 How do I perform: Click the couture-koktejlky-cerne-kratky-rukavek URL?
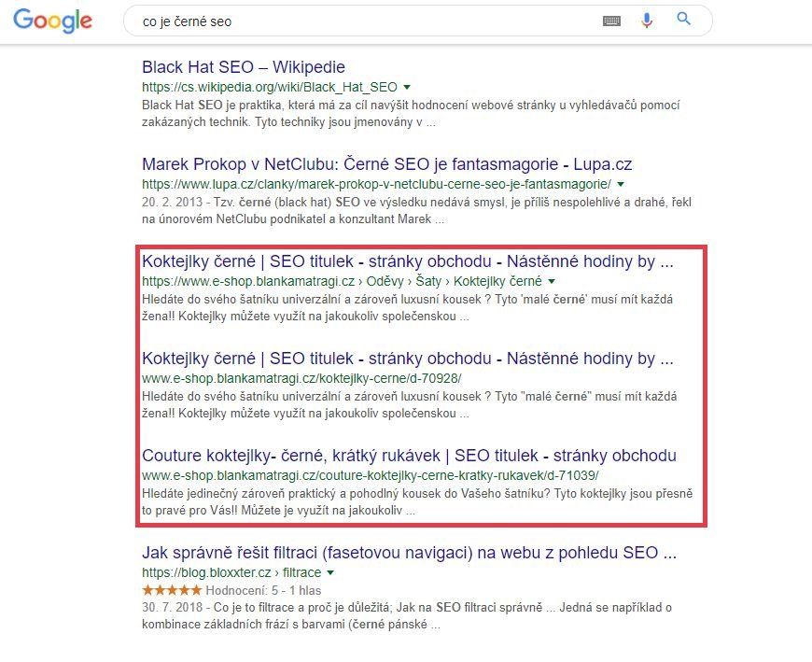[371, 475]
